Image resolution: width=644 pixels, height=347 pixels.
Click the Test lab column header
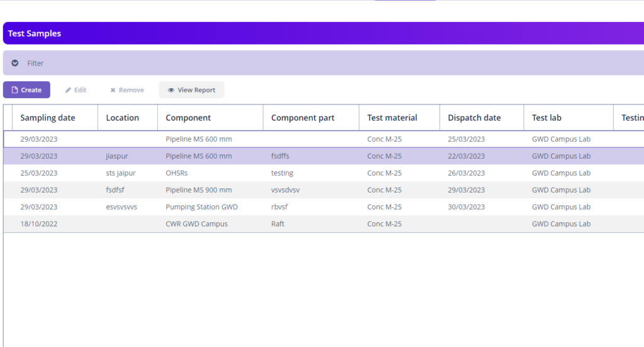pos(547,118)
